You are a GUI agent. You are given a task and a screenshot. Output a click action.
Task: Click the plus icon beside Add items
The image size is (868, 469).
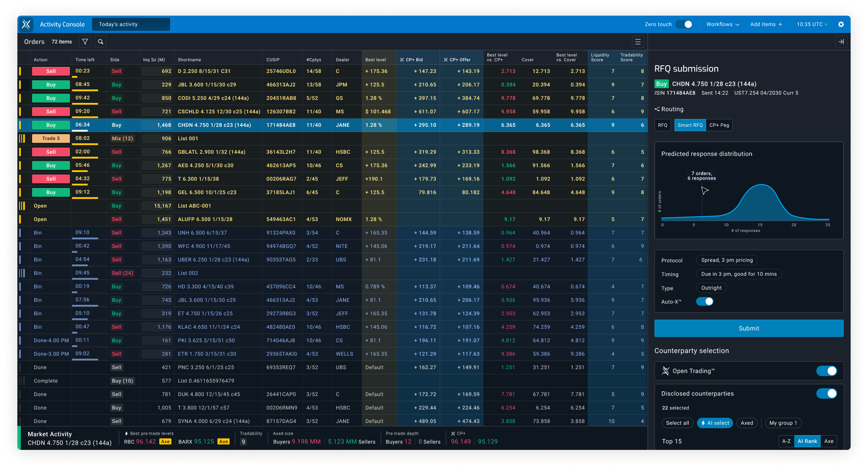780,24
